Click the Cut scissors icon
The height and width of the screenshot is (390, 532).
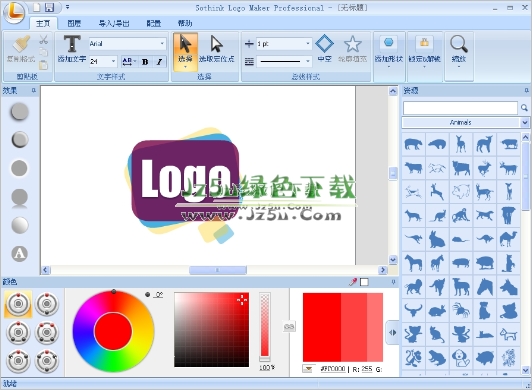pos(43,40)
